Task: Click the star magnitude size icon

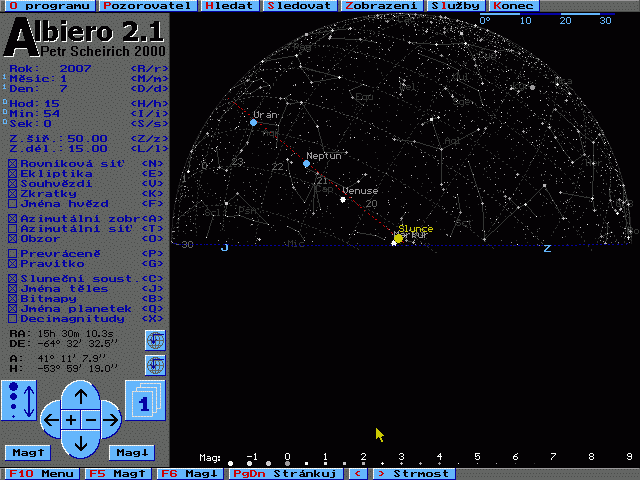Action: point(21,400)
